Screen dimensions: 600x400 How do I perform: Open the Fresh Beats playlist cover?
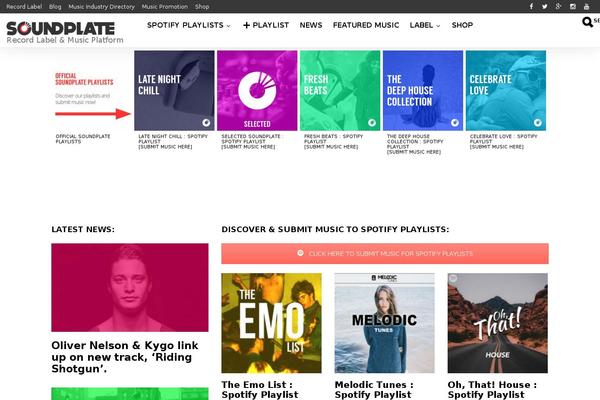(340, 90)
